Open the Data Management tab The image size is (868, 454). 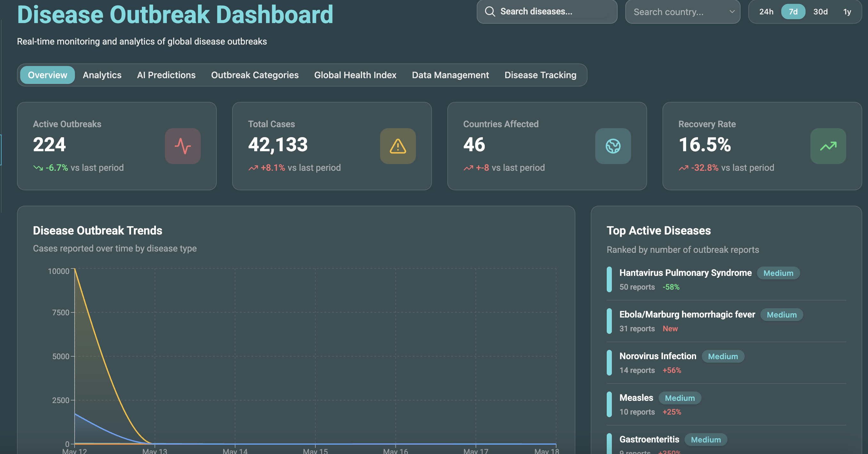tap(450, 75)
